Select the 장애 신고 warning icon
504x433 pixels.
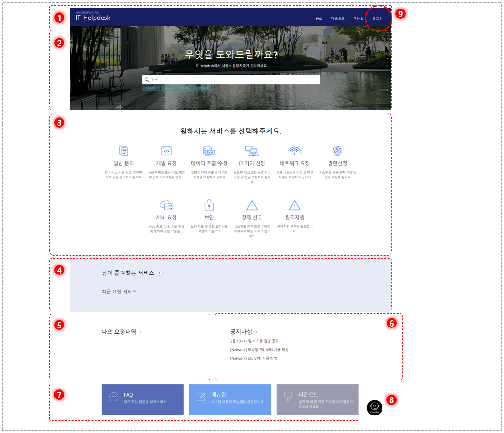click(252, 205)
